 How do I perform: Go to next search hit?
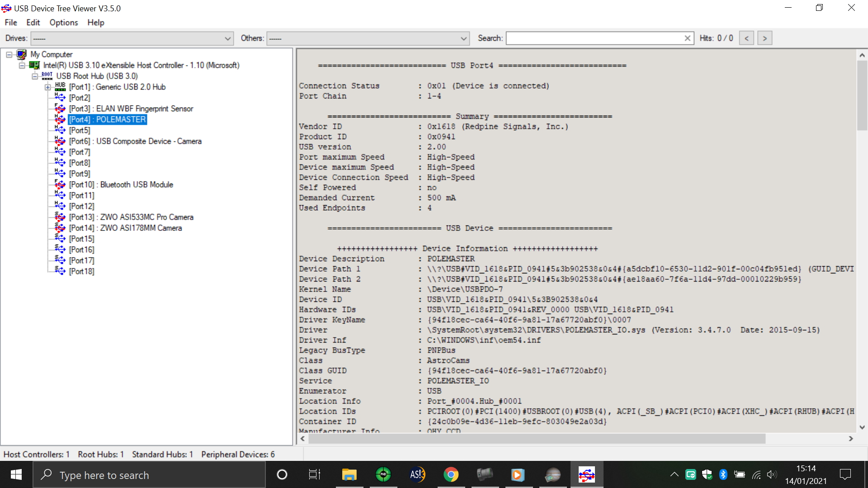[765, 38]
